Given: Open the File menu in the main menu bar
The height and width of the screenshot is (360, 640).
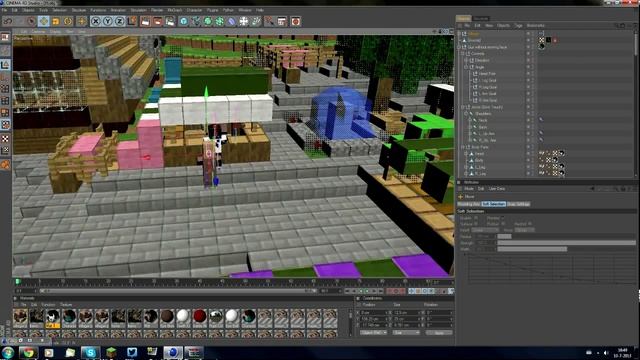Looking at the screenshot, I should pyautogui.click(x=4, y=10).
